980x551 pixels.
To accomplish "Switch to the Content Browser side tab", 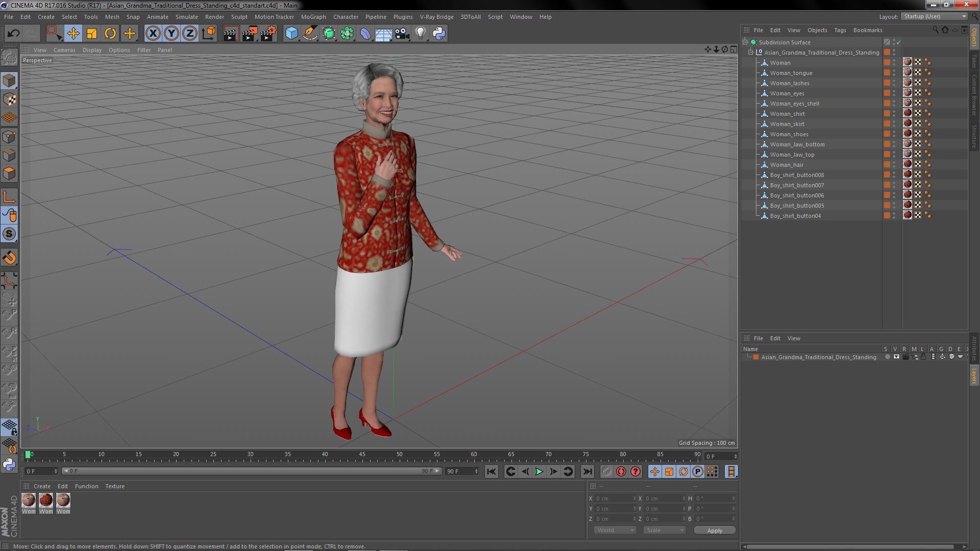I will coord(974,95).
